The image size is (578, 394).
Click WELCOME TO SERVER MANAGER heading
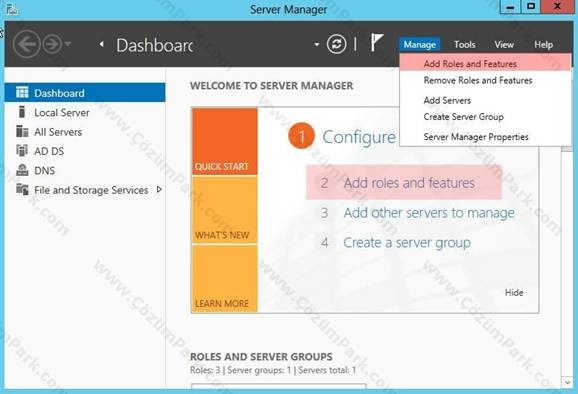(272, 86)
